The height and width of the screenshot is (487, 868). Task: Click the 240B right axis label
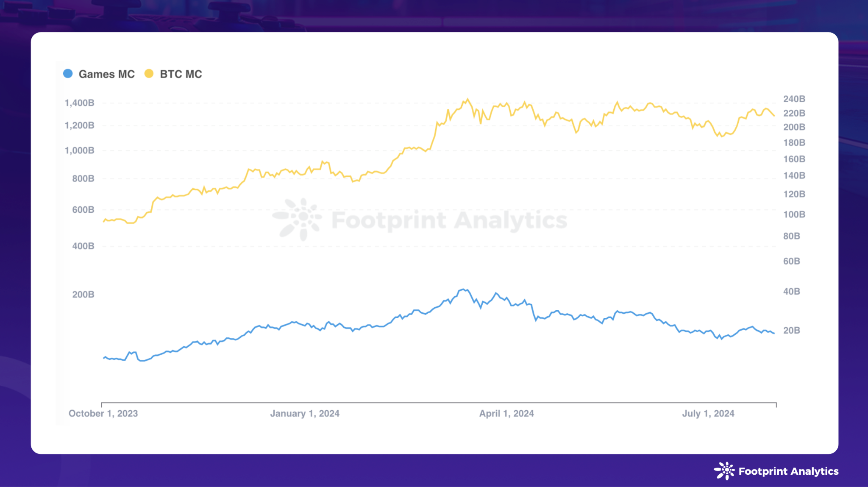794,99
